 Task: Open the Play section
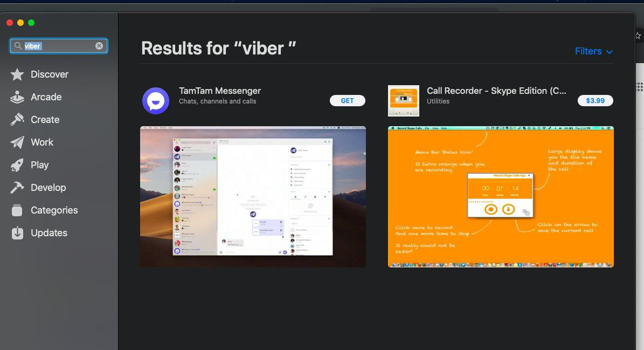tap(40, 164)
